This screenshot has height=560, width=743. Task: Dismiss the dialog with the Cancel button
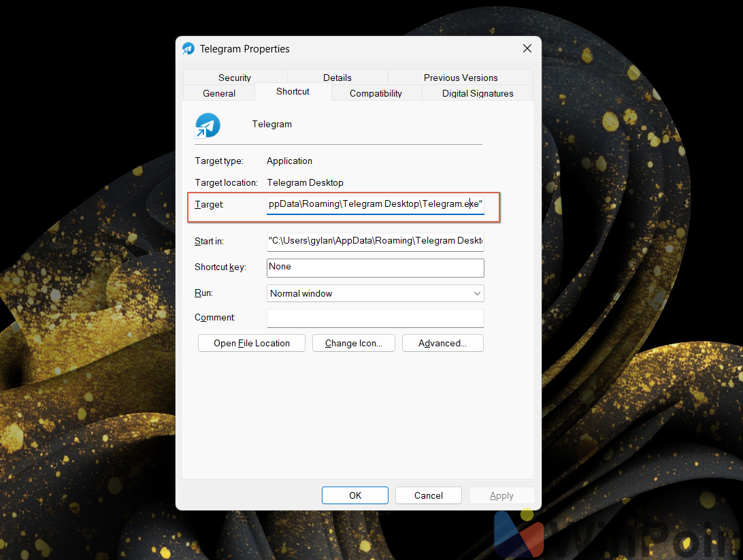point(429,495)
